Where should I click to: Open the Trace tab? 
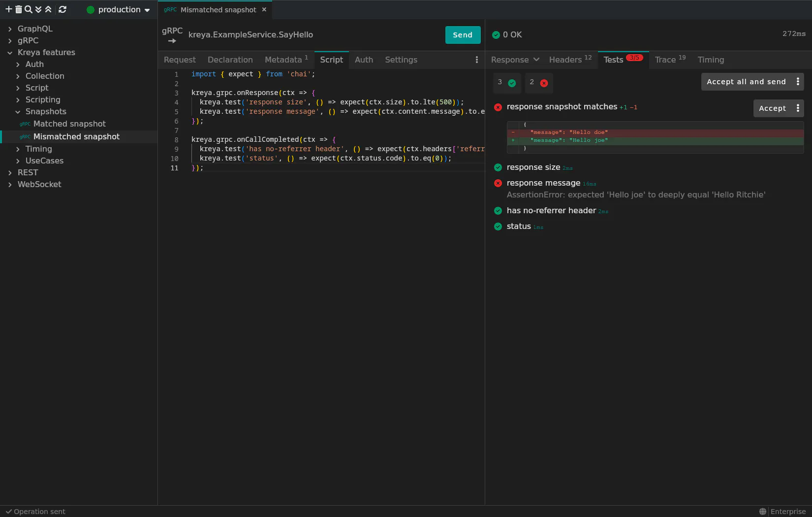(x=670, y=60)
